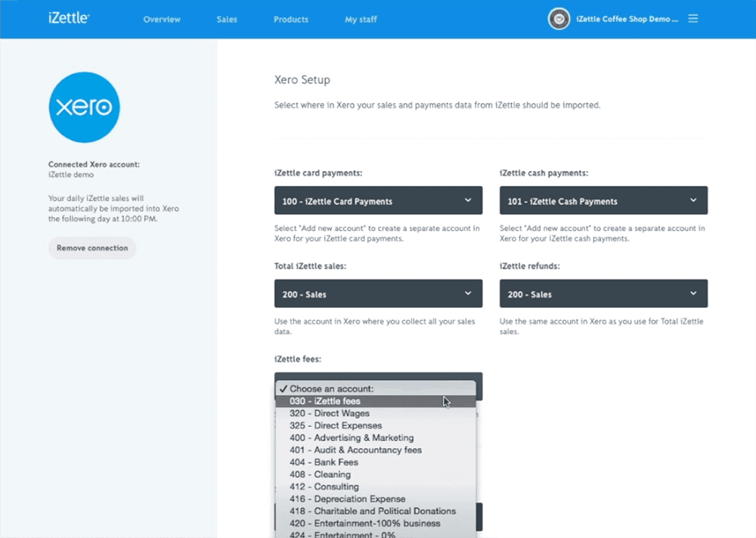Choose '320 - Direct Wages' option

coord(376,413)
